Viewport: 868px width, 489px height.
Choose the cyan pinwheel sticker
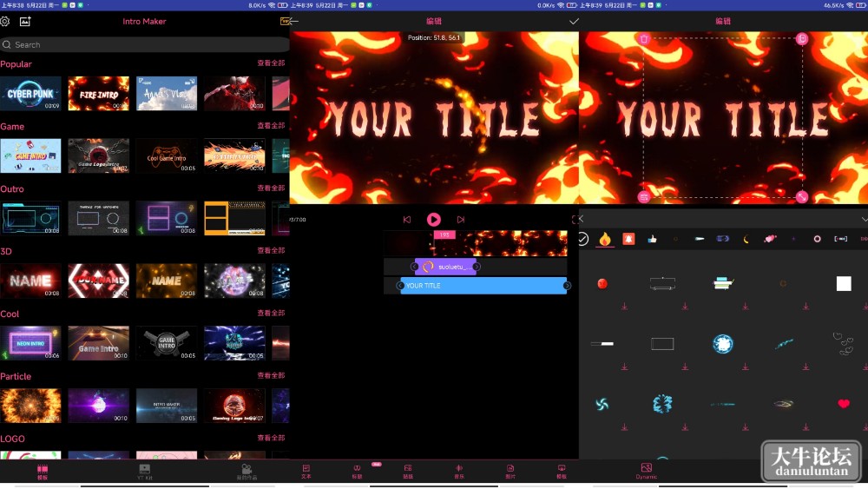[602, 404]
